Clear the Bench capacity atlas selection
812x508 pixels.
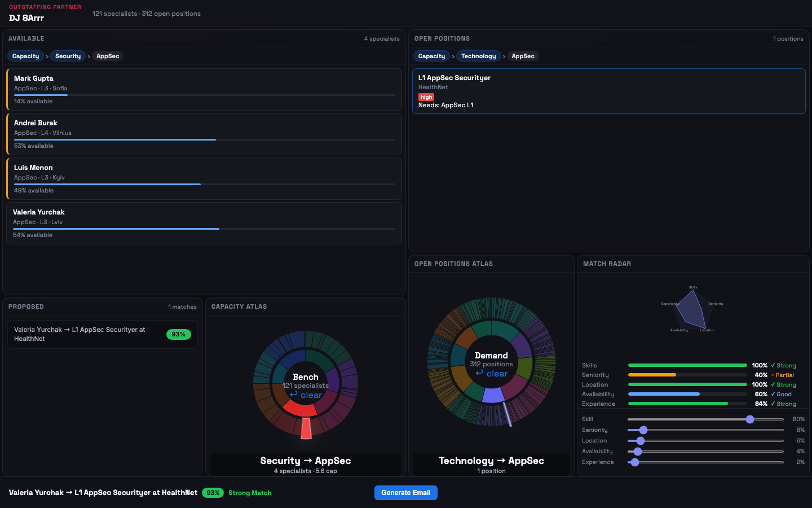point(306,395)
